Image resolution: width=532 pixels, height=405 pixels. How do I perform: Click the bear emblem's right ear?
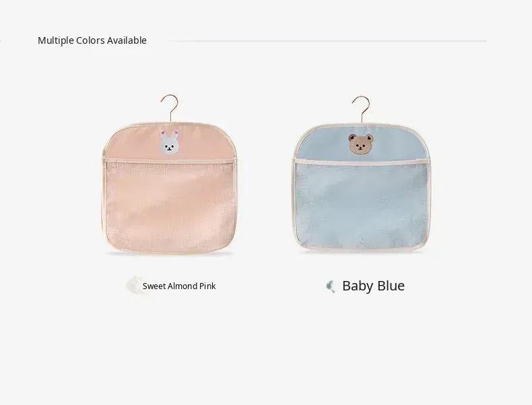[x=369, y=138]
